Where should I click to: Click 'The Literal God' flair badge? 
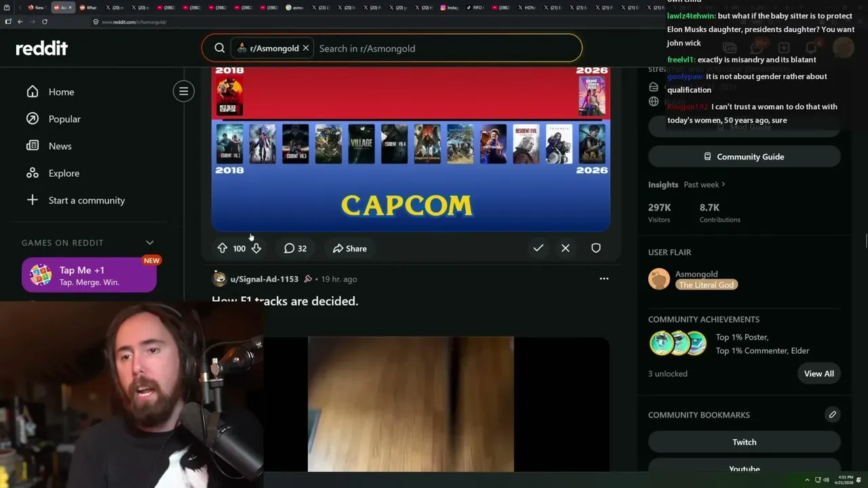(707, 285)
